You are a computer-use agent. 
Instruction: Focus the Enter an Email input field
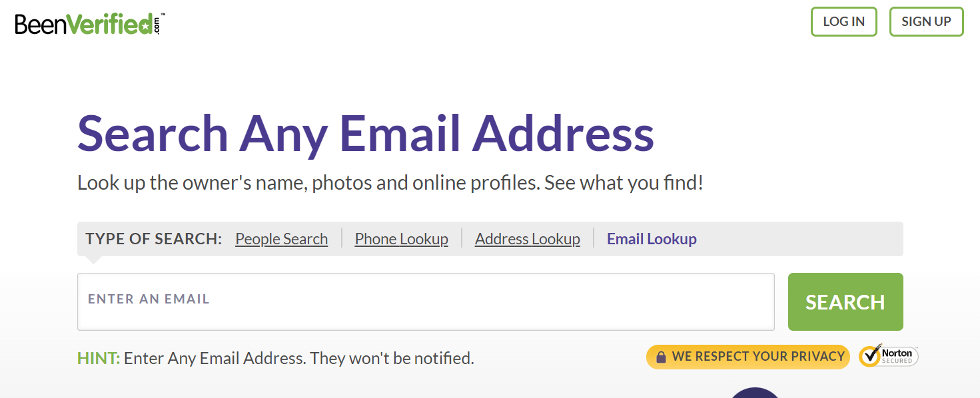click(426, 301)
